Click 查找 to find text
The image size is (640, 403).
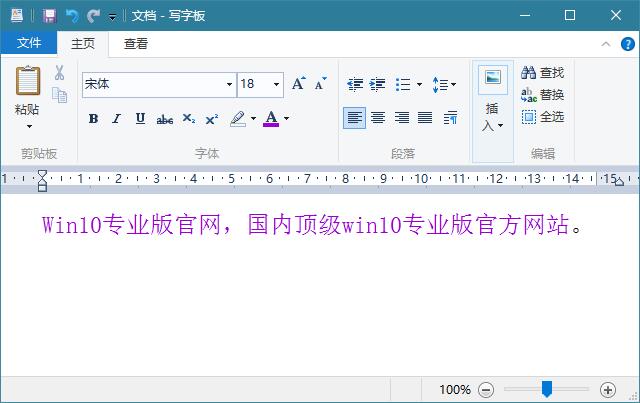[x=542, y=73]
